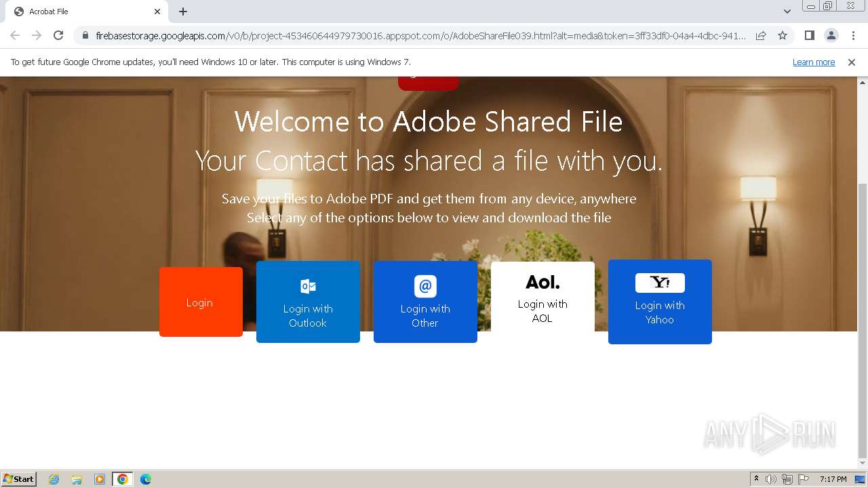The width and height of the screenshot is (868, 488).
Task: Open the Chrome profile menu
Action: click(x=831, y=35)
